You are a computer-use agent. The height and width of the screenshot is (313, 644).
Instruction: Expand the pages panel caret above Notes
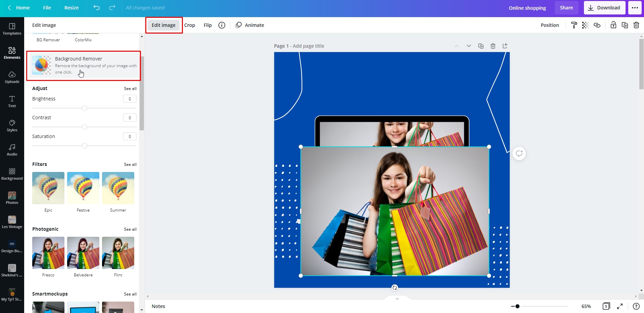click(x=397, y=299)
